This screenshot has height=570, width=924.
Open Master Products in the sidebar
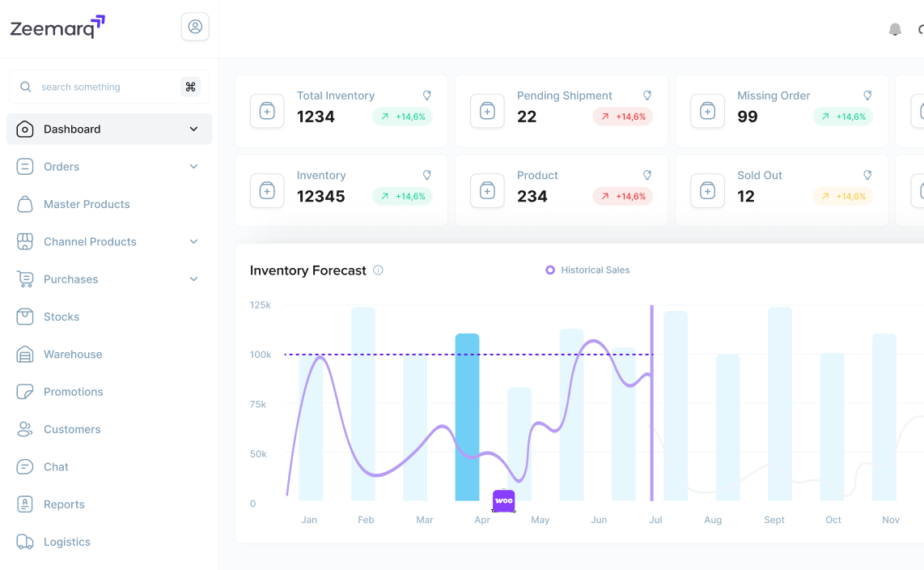pos(87,204)
